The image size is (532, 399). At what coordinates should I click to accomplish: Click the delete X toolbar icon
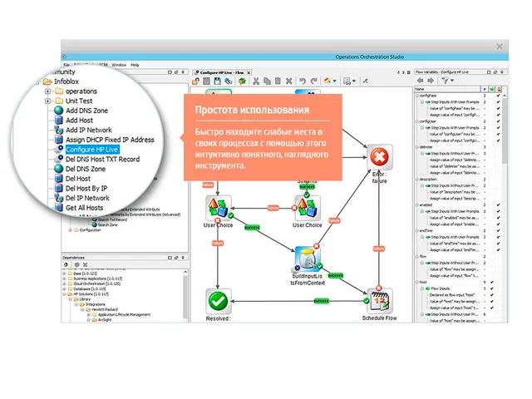coord(288,81)
